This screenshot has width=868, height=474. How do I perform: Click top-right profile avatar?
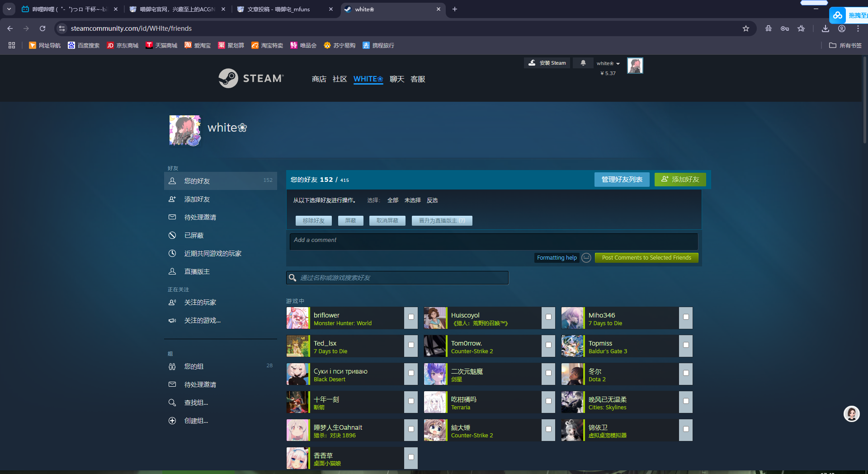(x=635, y=66)
